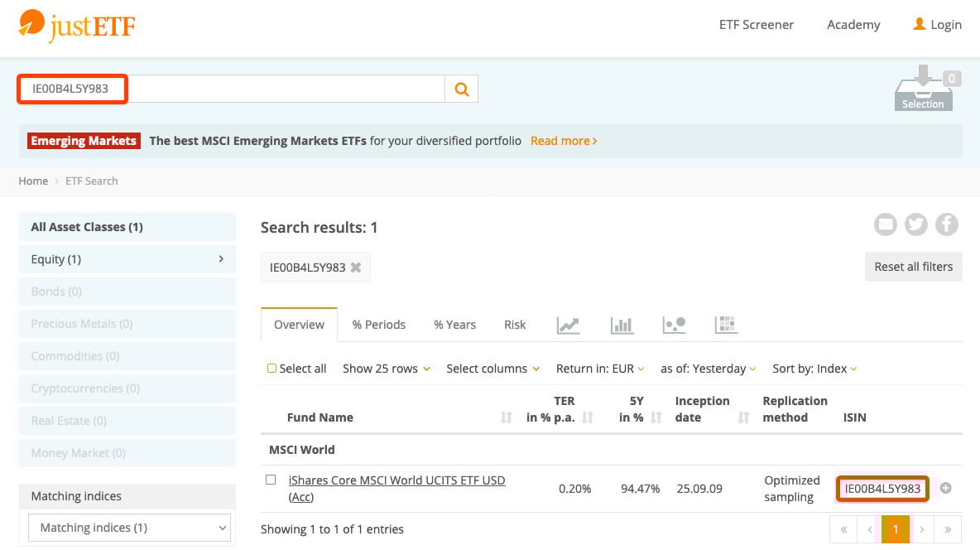Tick the Select all checkbox
This screenshot has width=980, height=550.
[x=271, y=369]
